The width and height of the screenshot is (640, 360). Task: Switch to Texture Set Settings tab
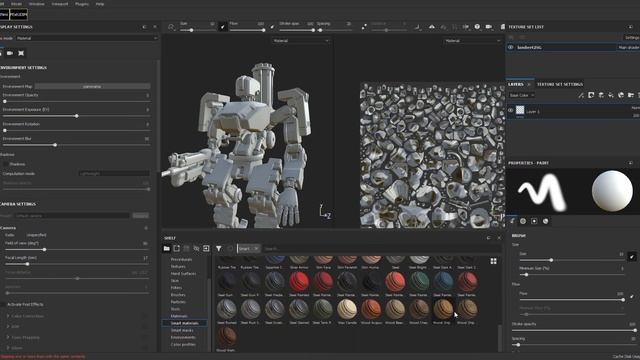click(560, 84)
